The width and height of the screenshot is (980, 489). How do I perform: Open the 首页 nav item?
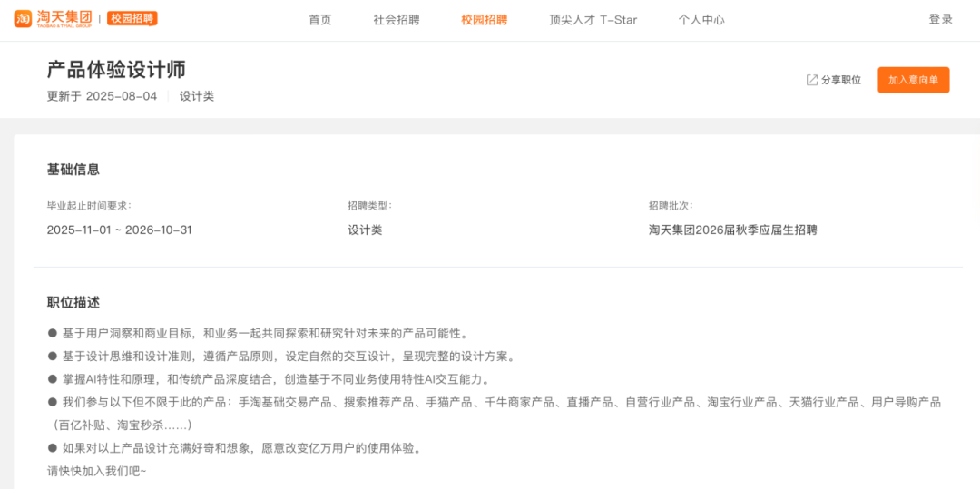[320, 20]
